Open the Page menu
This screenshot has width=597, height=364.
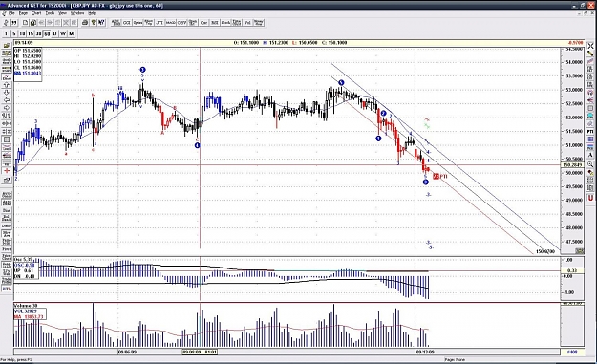pos(23,13)
